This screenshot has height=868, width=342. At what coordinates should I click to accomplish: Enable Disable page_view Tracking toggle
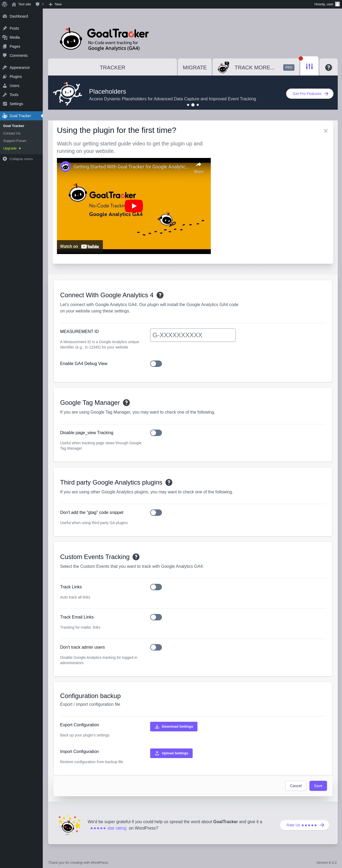156,433
